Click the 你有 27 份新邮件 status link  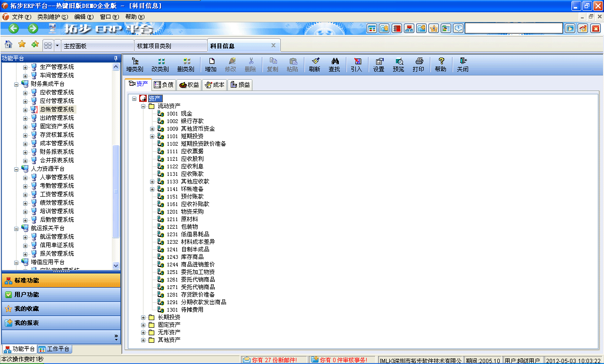click(270, 359)
